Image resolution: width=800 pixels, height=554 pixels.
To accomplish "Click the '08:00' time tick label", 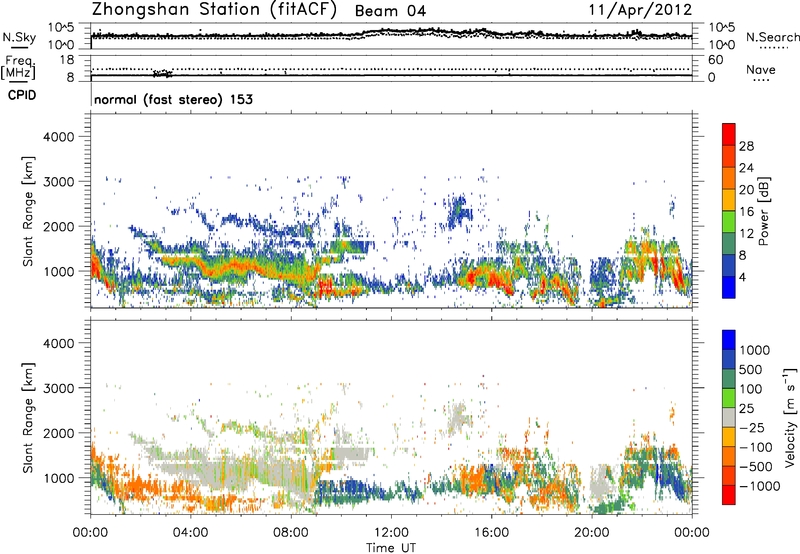I will (291, 533).
